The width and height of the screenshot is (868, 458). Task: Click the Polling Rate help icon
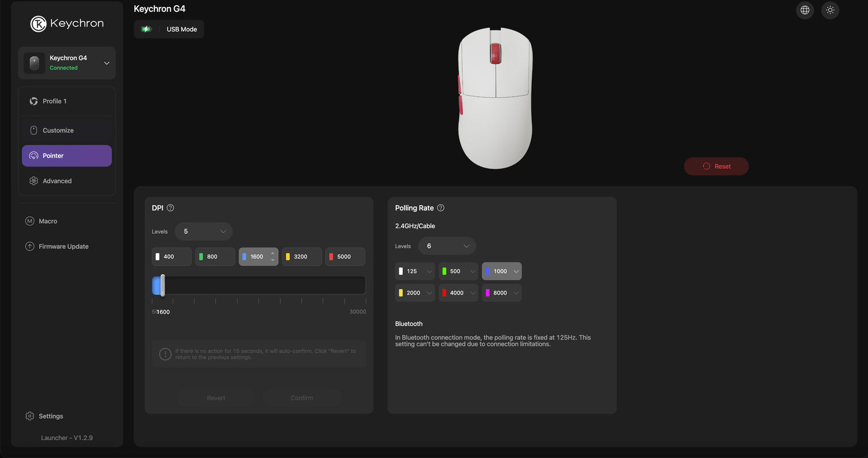pos(441,208)
